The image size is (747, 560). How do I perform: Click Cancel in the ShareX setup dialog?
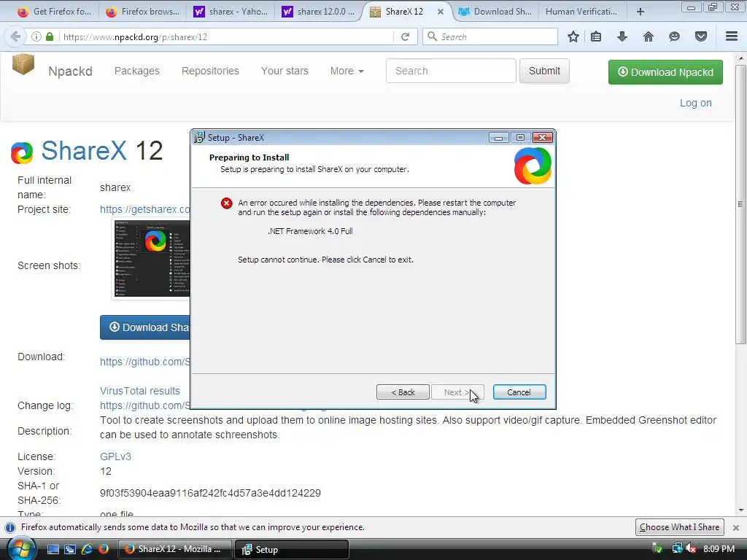[x=519, y=392]
